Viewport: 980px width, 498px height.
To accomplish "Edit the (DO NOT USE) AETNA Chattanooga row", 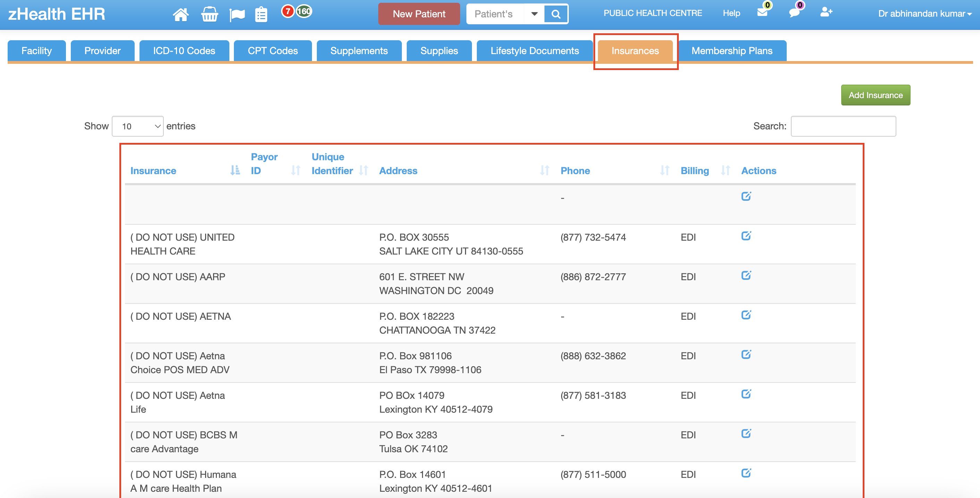I will pos(746,315).
